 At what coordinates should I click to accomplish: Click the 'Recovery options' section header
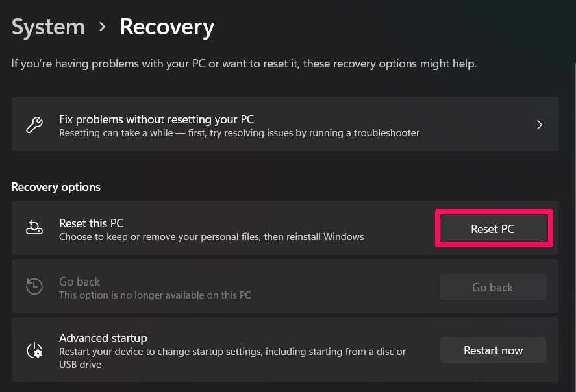(x=56, y=187)
